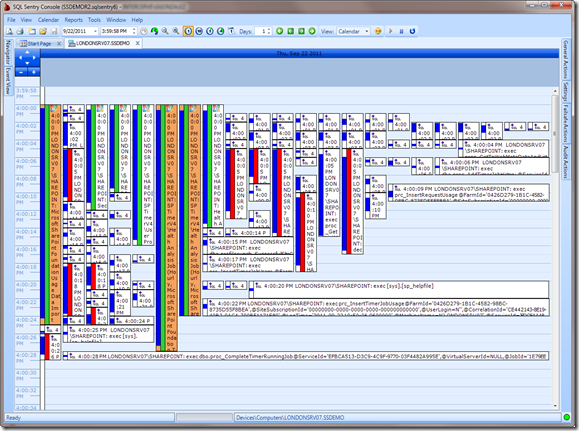Expand the General Actions side panel
579x431 pixels.
[x=565, y=59]
